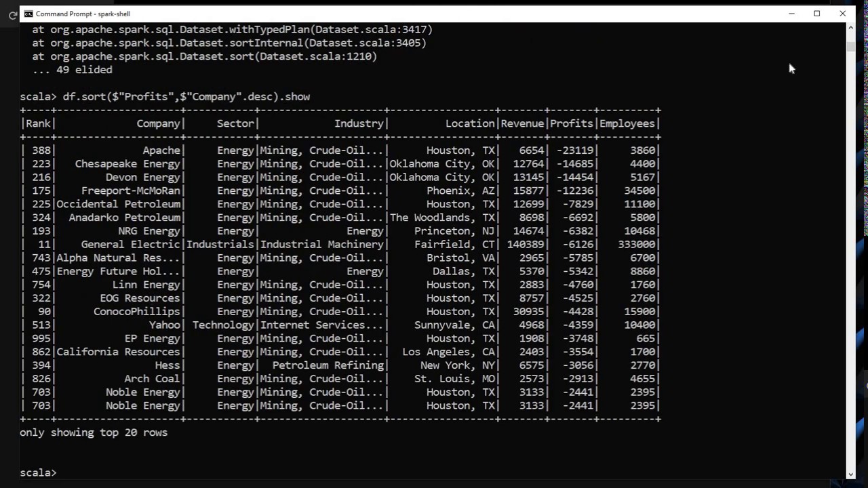
Task: Click the 'Occidental Petroleum' company cell
Action: click(119, 204)
